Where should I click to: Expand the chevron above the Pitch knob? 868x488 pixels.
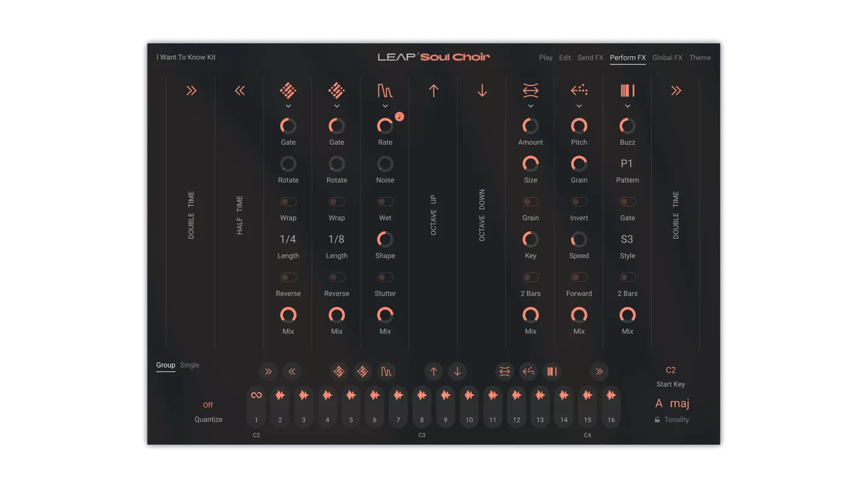579,106
